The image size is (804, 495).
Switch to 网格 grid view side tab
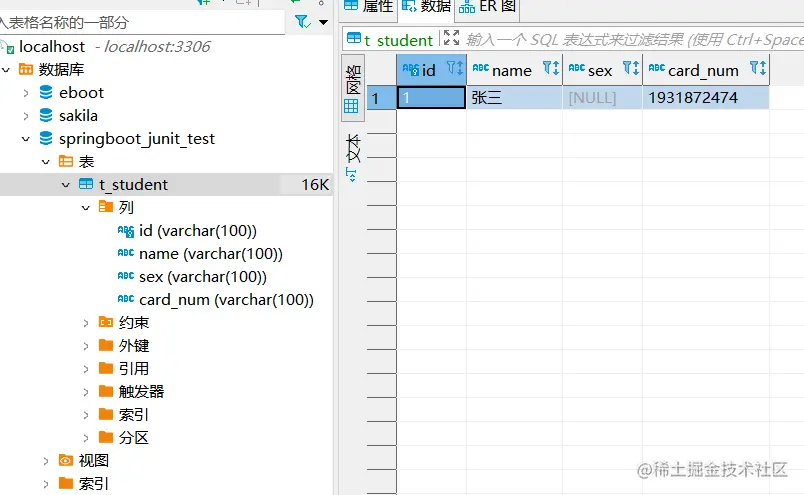353,88
